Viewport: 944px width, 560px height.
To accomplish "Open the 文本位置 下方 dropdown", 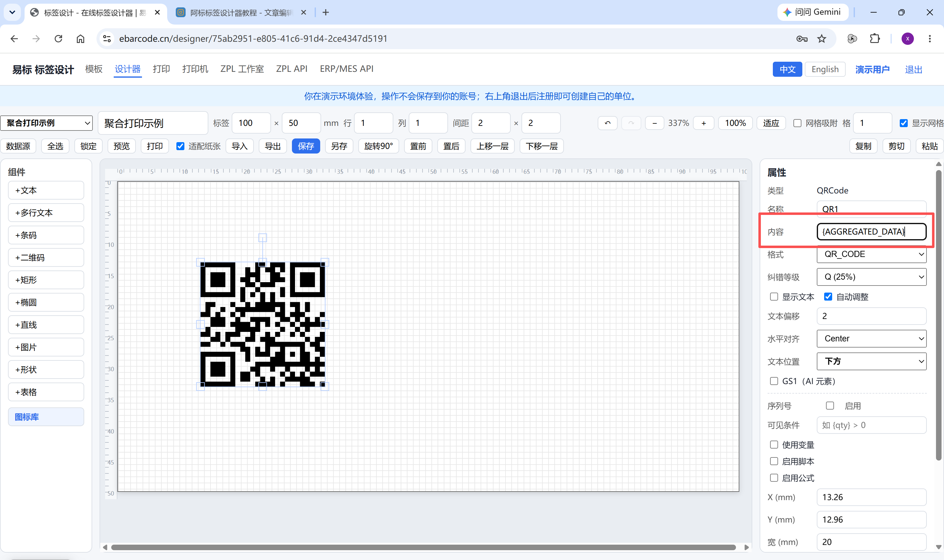I will click(871, 361).
